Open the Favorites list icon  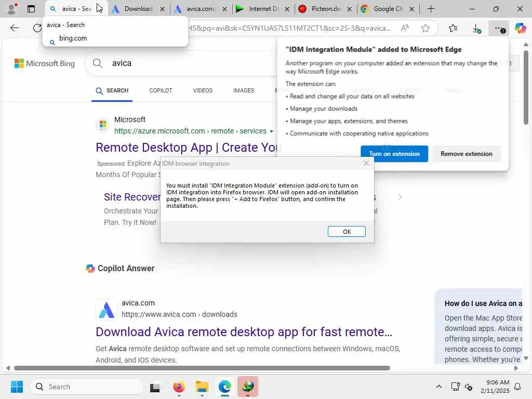[453, 28]
